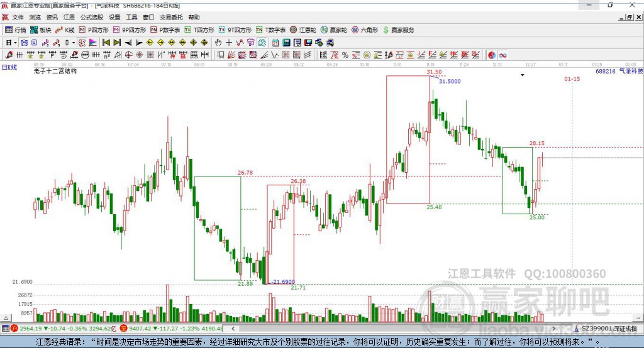644x348 pixels.
Task: Open the 江恩 menu
Action: click(69, 17)
